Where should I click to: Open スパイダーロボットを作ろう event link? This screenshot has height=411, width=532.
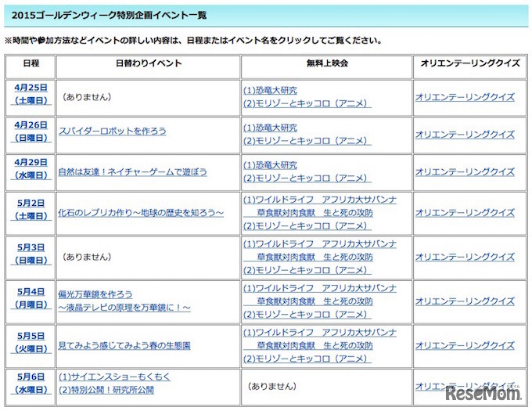[113, 131]
